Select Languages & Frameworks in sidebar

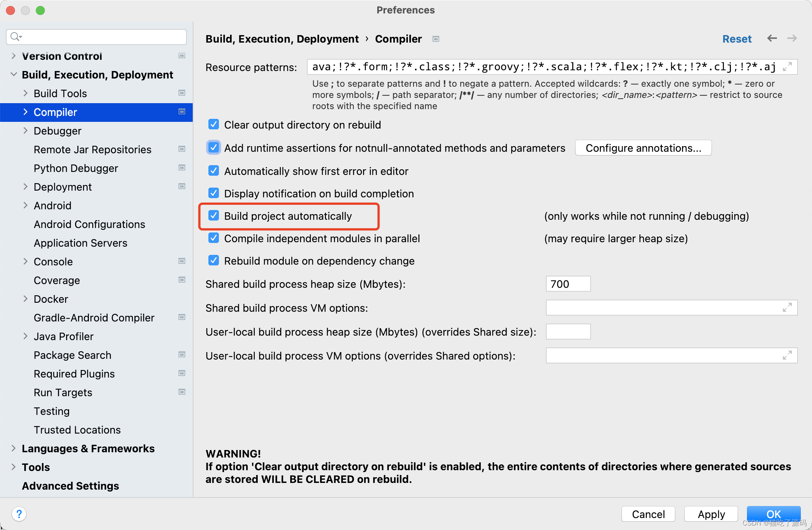[x=88, y=449]
